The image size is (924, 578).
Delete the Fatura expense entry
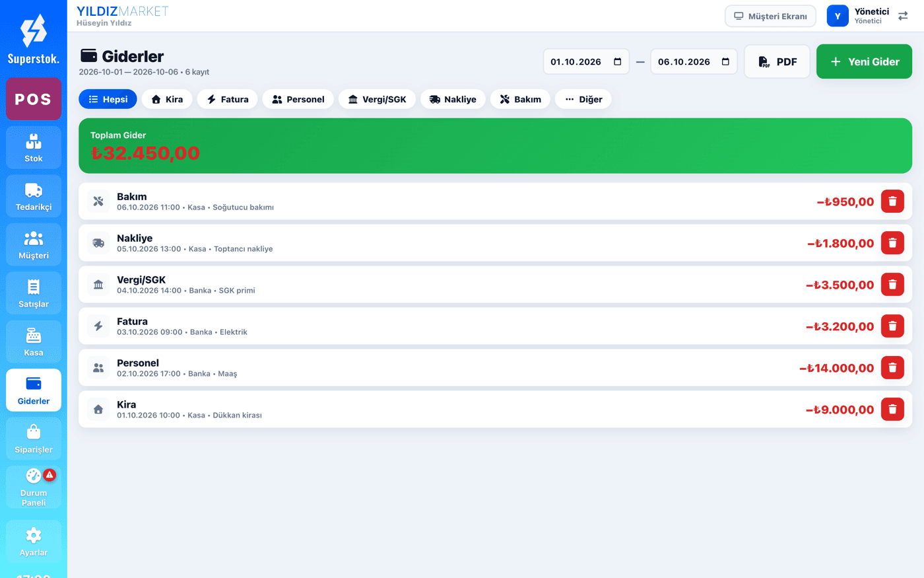[892, 326]
